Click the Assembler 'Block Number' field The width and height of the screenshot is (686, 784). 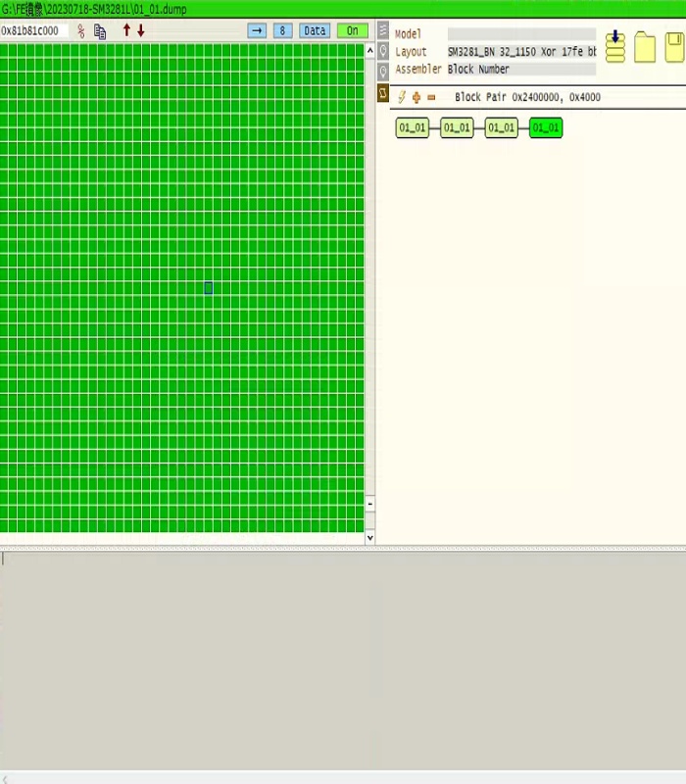point(521,69)
